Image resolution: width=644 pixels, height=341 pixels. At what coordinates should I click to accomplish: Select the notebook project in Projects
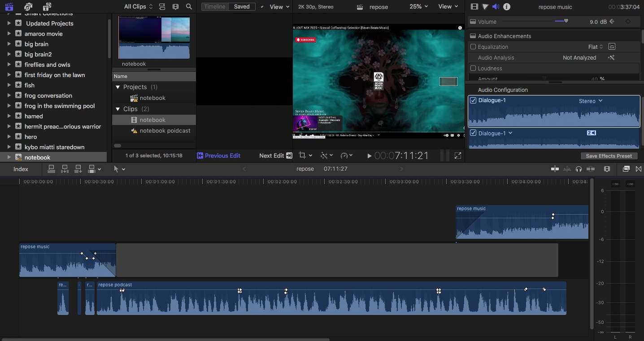point(152,98)
